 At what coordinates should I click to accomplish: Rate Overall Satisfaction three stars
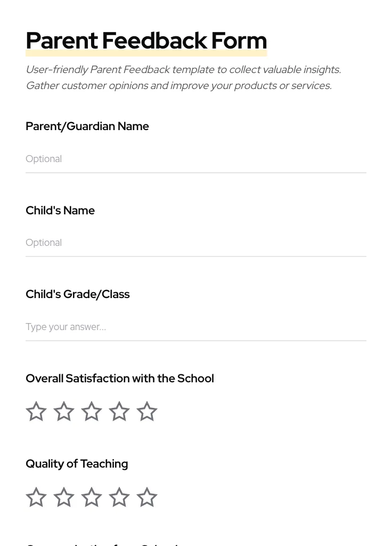[91, 411]
